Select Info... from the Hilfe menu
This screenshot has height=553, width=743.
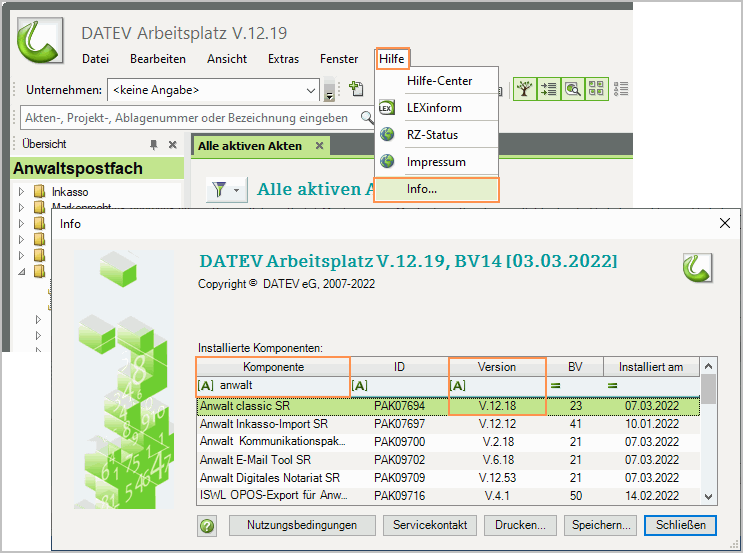422,189
